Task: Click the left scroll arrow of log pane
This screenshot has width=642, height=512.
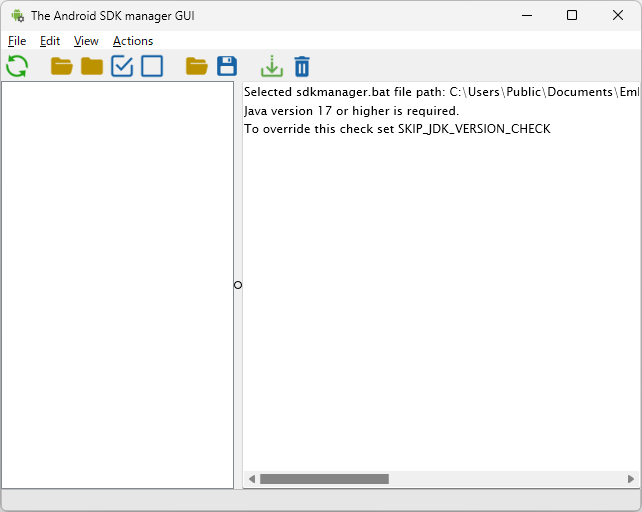Action: click(x=252, y=479)
